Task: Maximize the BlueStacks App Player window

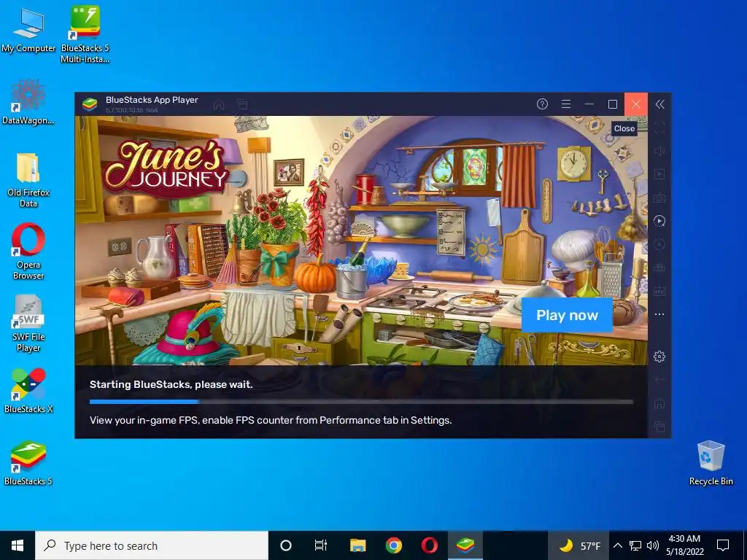Action: pyautogui.click(x=613, y=104)
